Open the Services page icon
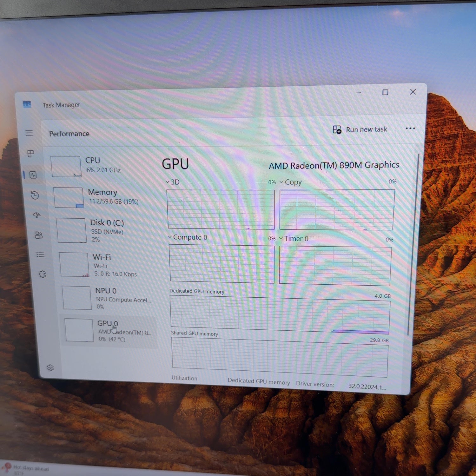The image size is (476, 476). click(x=43, y=274)
